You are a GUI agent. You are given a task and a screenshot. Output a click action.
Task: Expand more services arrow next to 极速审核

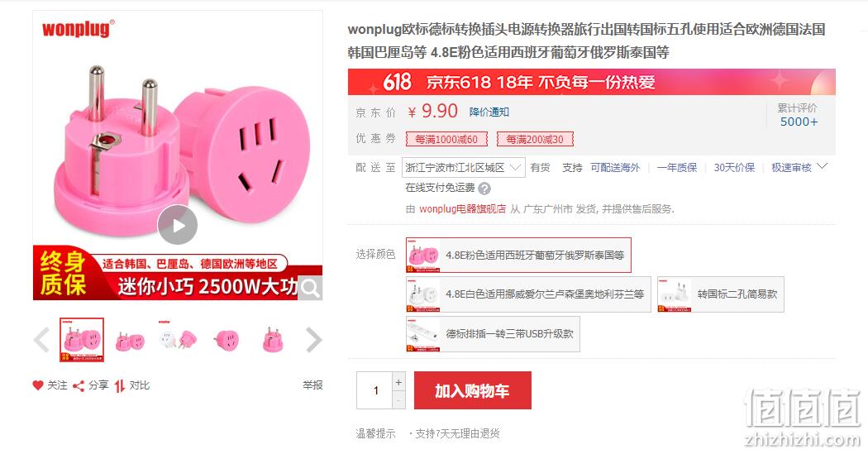coord(822,166)
